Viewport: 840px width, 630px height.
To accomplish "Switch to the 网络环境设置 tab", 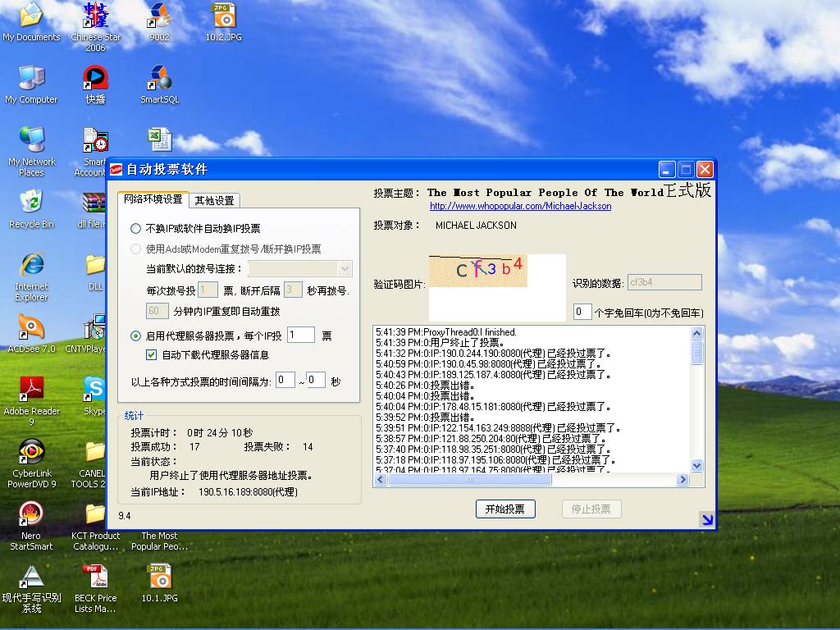I will pos(153,199).
